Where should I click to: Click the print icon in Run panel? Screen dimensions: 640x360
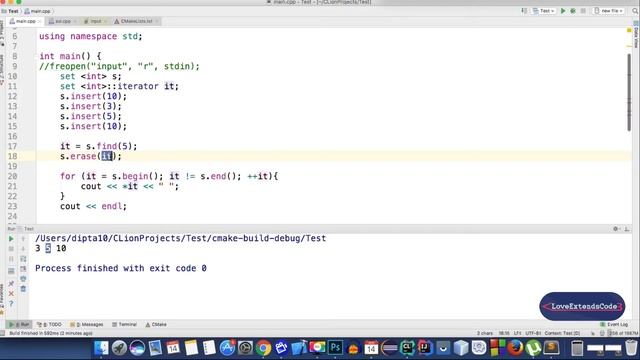point(23,279)
